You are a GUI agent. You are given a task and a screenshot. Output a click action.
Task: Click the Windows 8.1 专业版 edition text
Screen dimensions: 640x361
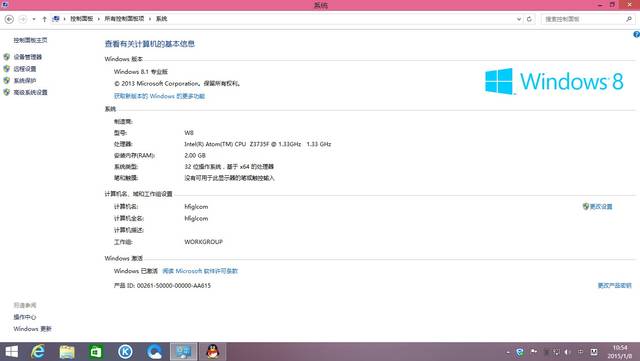pyautogui.click(x=141, y=71)
